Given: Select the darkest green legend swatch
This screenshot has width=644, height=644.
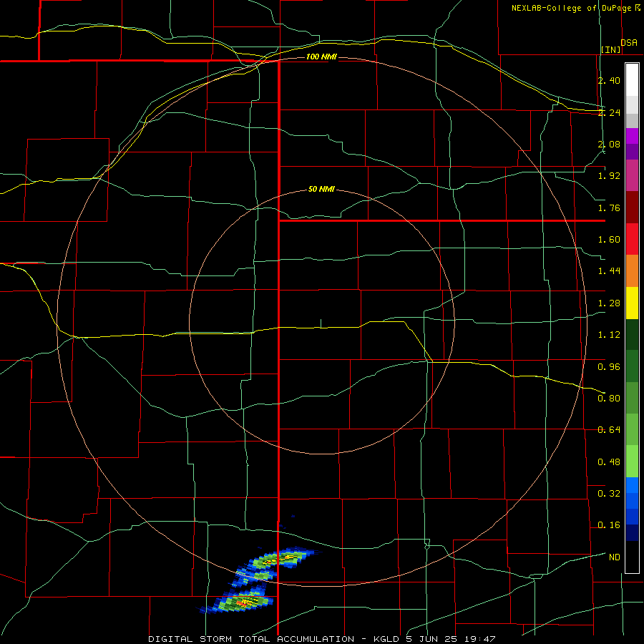Looking at the screenshot, I should coord(632,334).
